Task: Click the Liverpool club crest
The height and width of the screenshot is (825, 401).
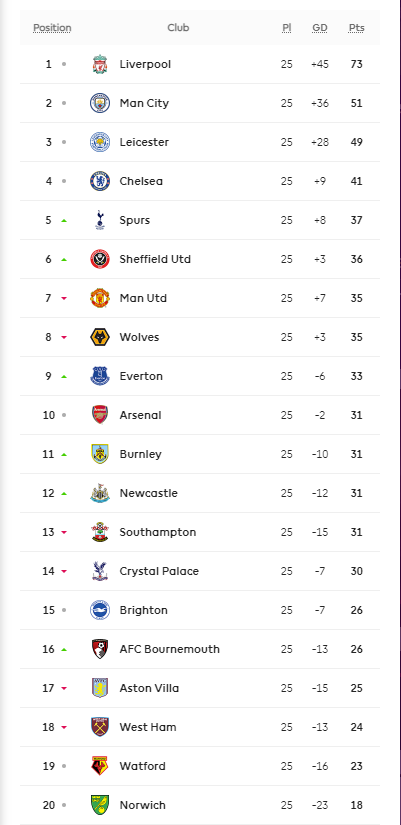Action: pos(99,64)
